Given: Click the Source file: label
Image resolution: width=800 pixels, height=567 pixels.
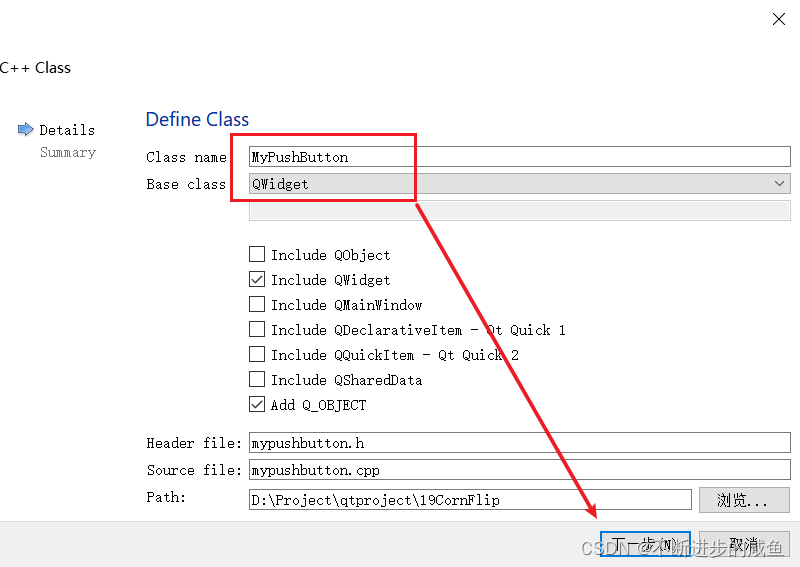Looking at the screenshot, I should (x=194, y=470).
